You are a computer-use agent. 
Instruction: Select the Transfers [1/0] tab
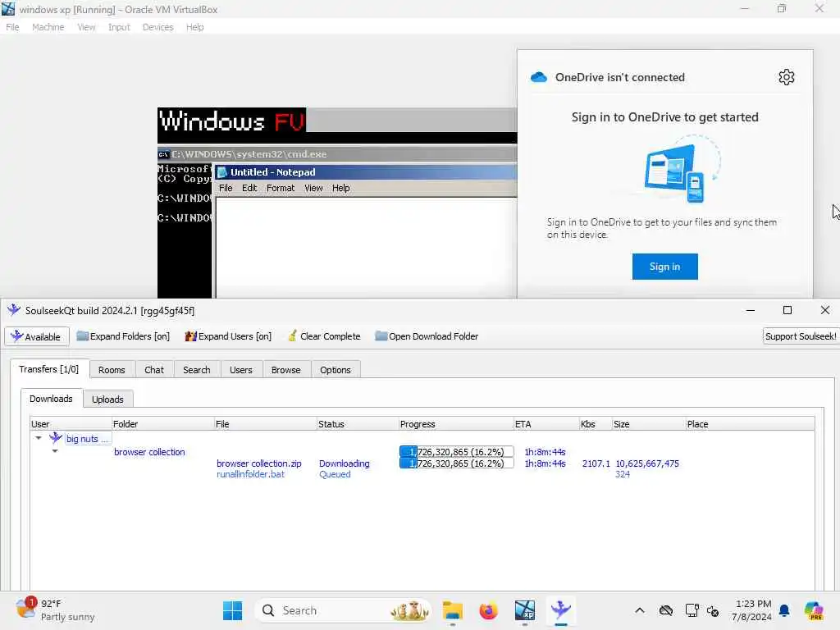(x=48, y=369)
